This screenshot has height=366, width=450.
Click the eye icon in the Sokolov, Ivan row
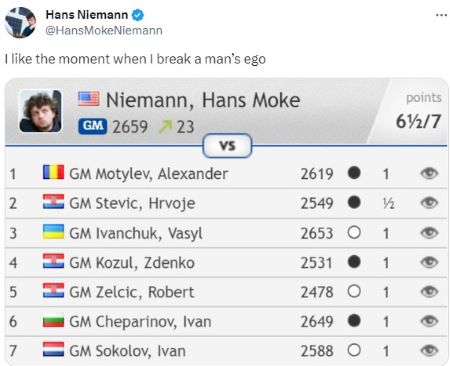[429, 351]
